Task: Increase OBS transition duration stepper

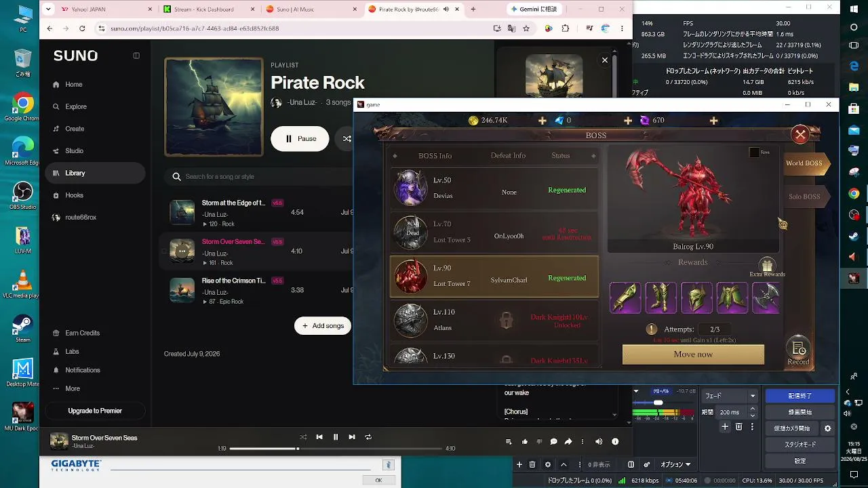Action: (752, 409)
